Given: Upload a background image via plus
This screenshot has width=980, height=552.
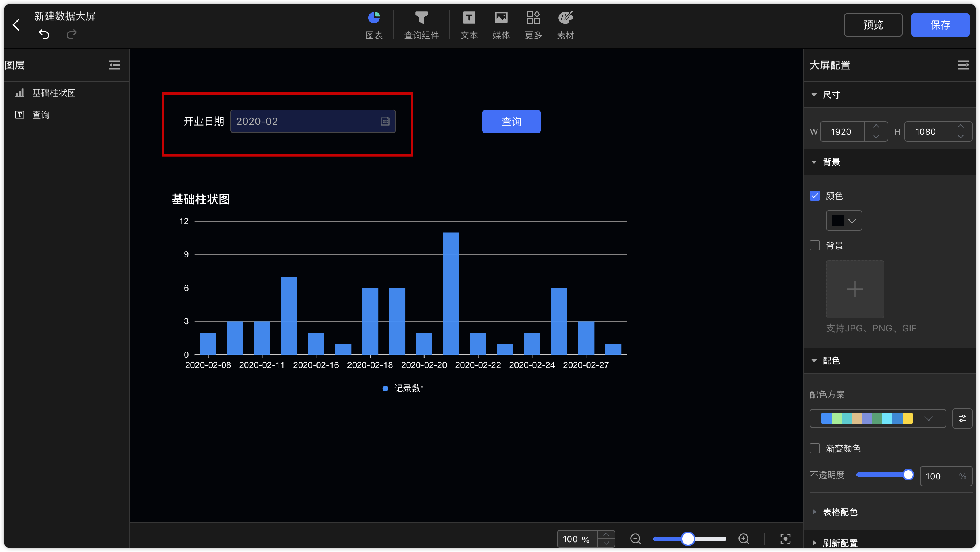Looking at the screenshot, I should (x=855, y=289).
